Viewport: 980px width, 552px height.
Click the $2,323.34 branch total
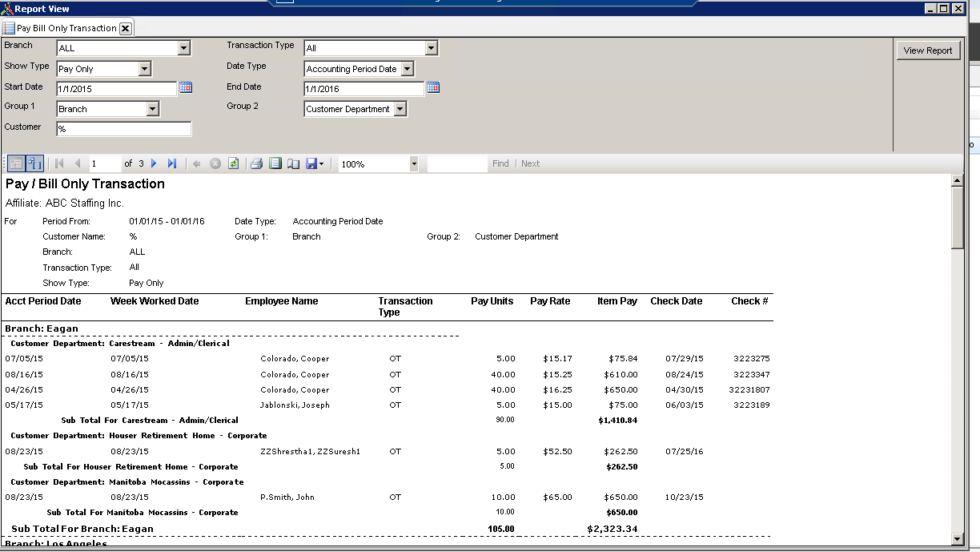(612, 529)
